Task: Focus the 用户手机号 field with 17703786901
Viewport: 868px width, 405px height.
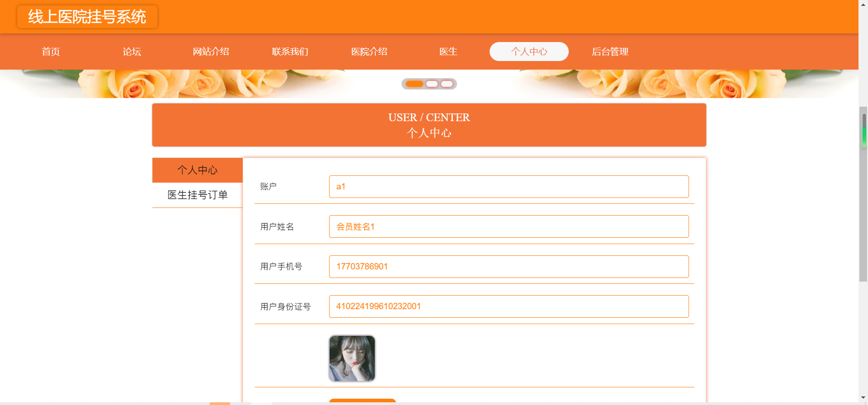Action: [509, 267]
